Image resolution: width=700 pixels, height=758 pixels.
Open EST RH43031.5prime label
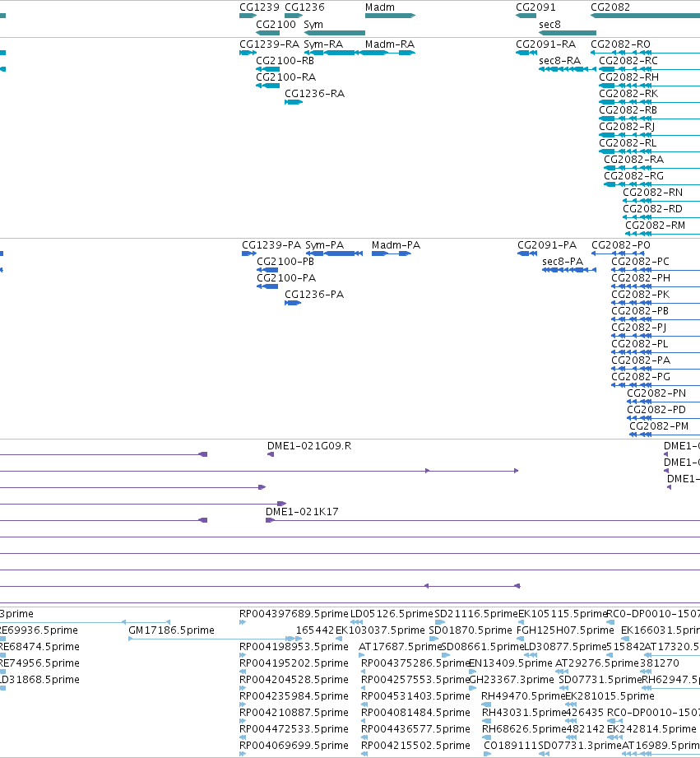(x=524, y=713)
